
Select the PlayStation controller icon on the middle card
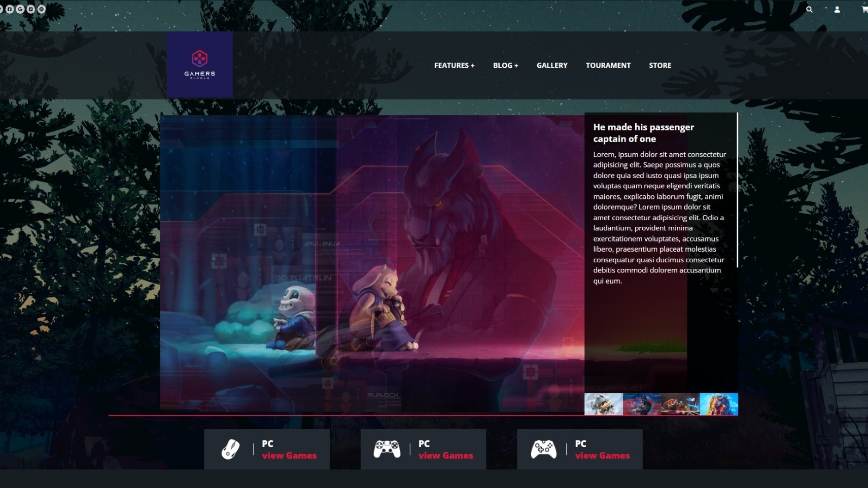[x=388, y=448]
